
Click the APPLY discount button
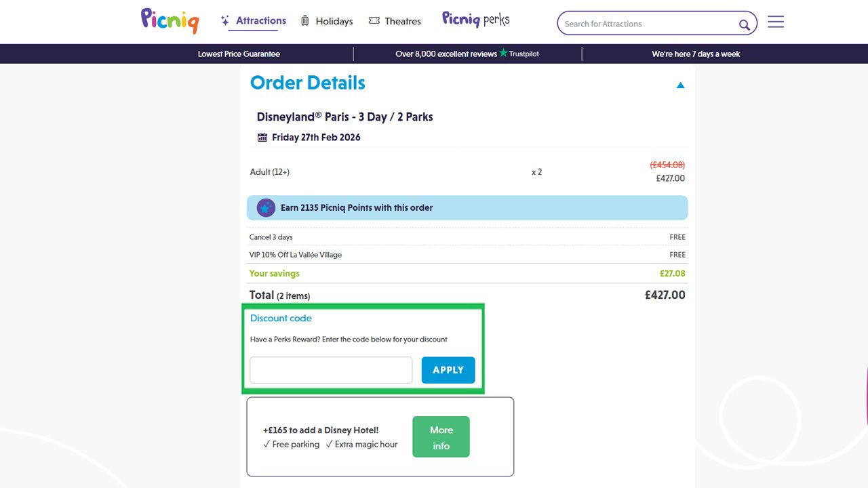click(x=448, y=370)
